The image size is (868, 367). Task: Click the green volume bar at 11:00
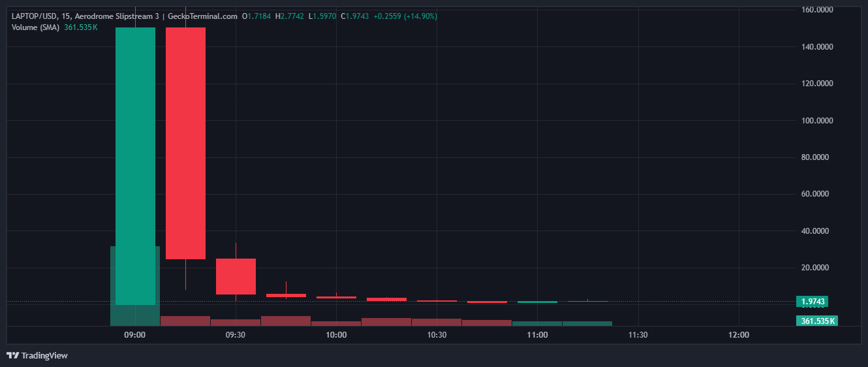[x=537, y=323]
